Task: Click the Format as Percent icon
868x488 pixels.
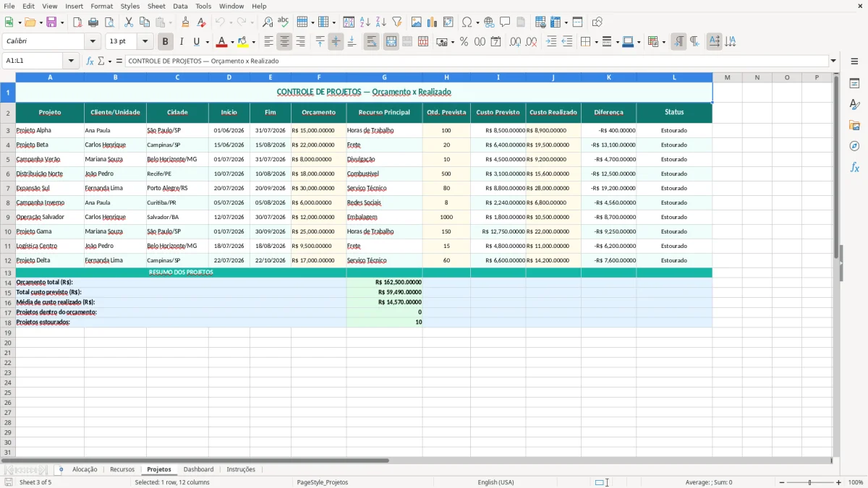Action: point(464,42)
